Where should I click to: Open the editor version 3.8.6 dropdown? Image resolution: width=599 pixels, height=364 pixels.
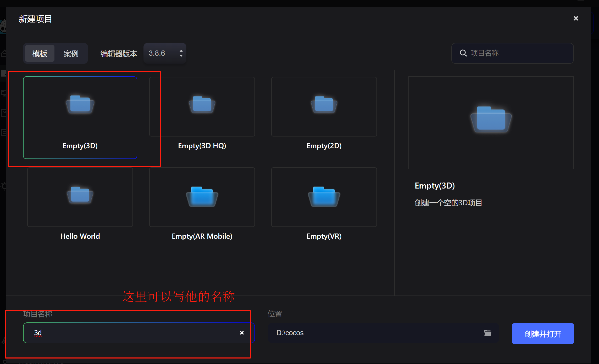[160, 53]
